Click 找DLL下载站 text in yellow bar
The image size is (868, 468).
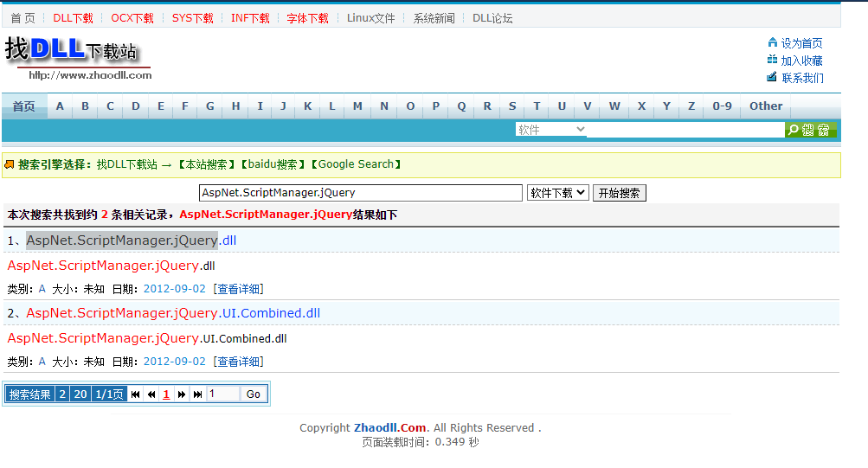pos(126,164)
